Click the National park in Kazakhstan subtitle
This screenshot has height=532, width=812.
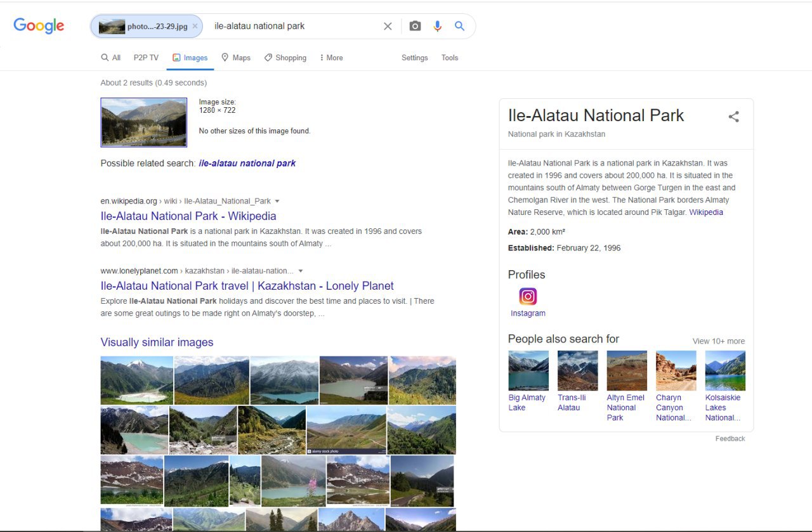[x=557, y=134]
